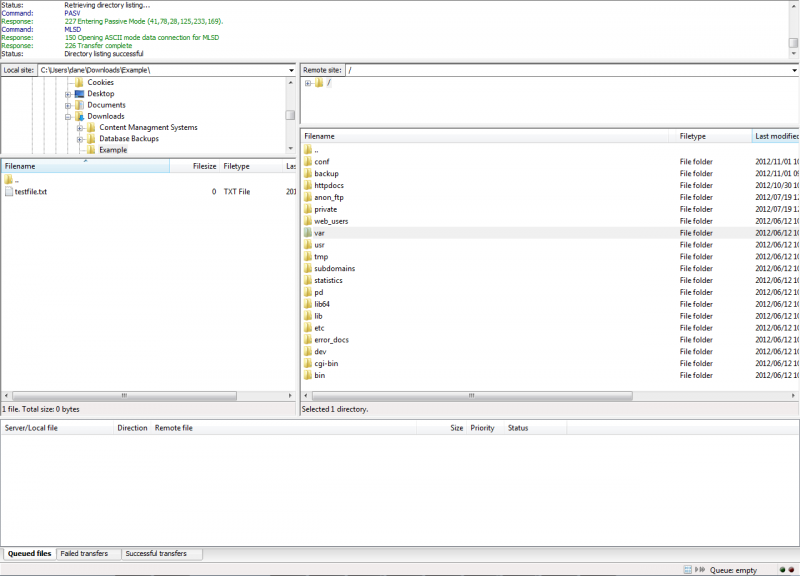Sort remote files by Last modified column

(776, 136)
